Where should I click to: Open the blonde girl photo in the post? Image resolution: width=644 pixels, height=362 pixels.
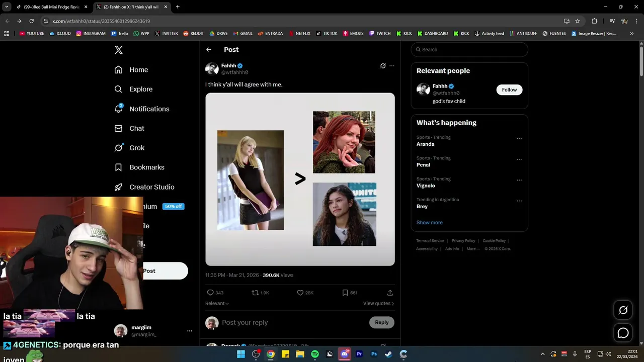pyautogui.click(x=251, y=180)
